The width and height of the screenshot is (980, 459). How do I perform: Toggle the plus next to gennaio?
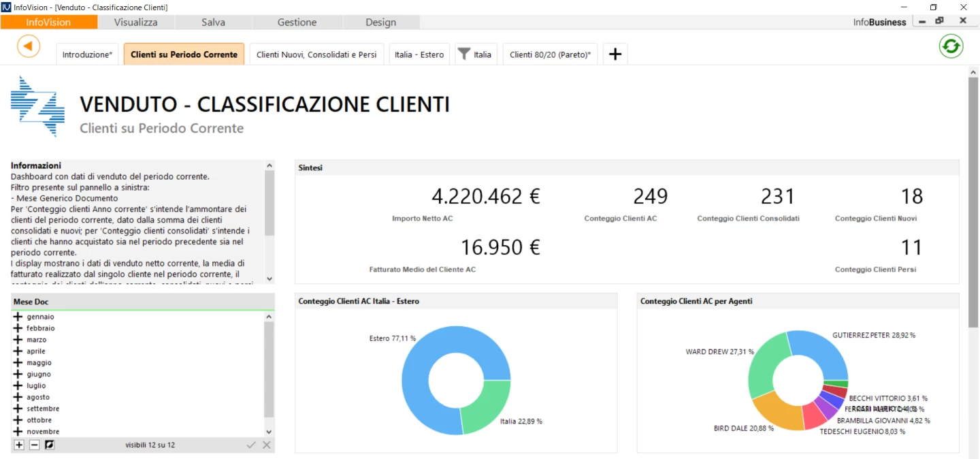point(18,317)
